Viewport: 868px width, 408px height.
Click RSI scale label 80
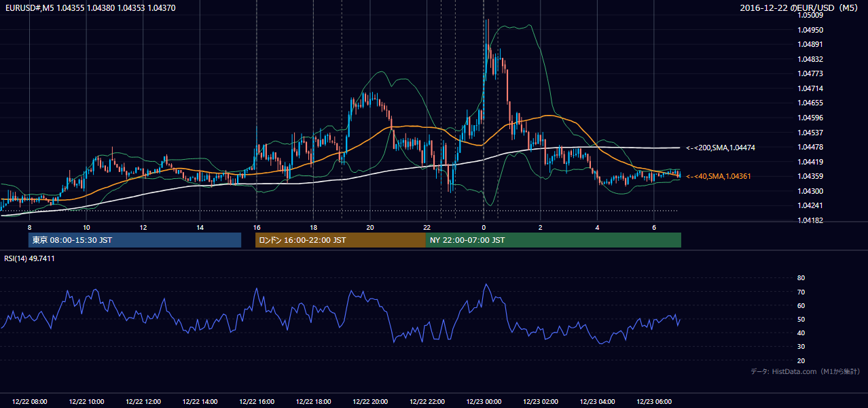(x=801, y=278)
